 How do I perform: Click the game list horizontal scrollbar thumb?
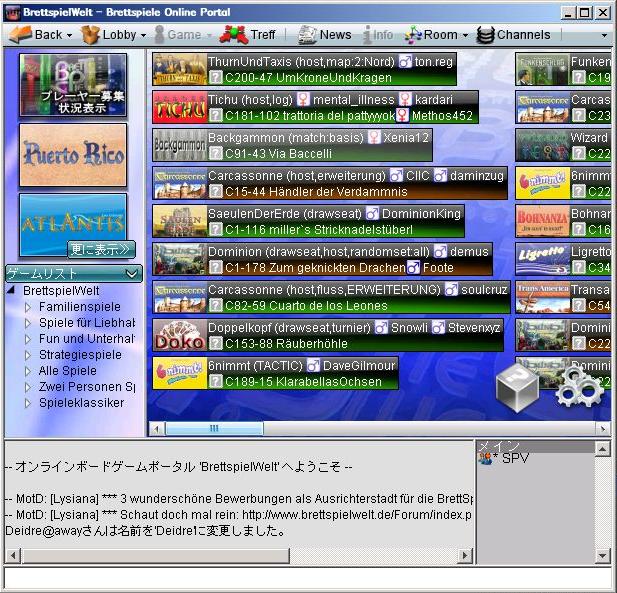coord(214,429)
